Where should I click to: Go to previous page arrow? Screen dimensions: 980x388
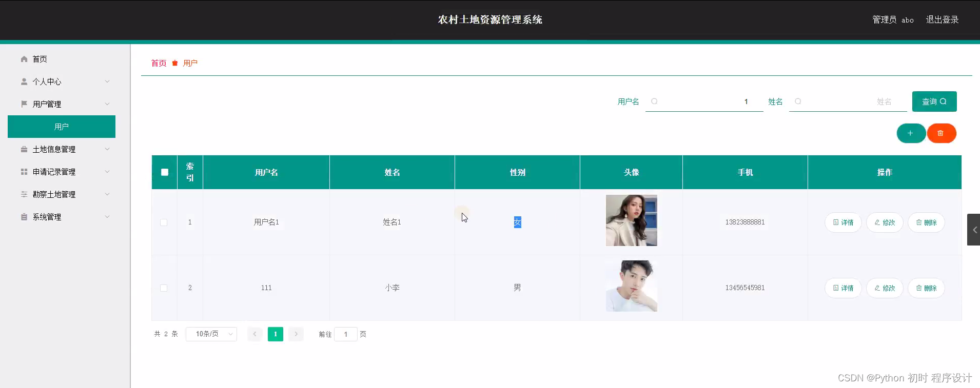pos(255,334)
